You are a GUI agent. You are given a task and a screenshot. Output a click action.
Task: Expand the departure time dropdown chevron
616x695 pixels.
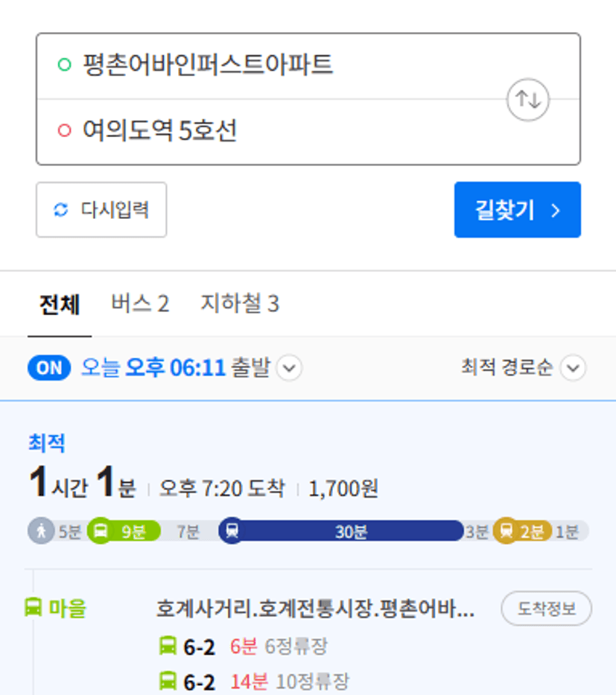point(290,368)
